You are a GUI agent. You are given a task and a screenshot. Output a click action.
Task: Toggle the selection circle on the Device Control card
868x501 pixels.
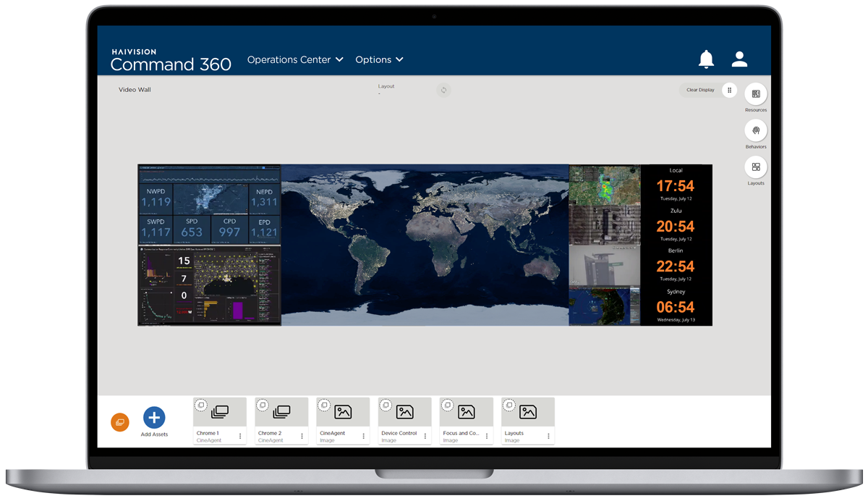[386, 405]
